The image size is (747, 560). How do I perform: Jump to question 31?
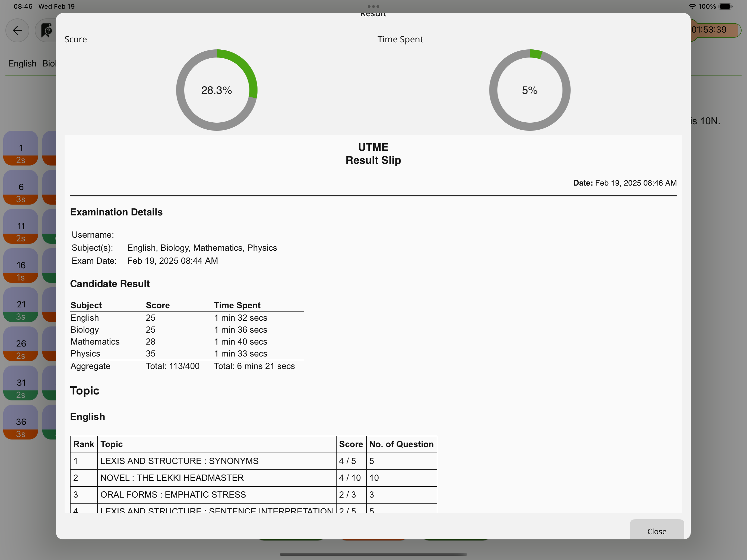point(21,383)
